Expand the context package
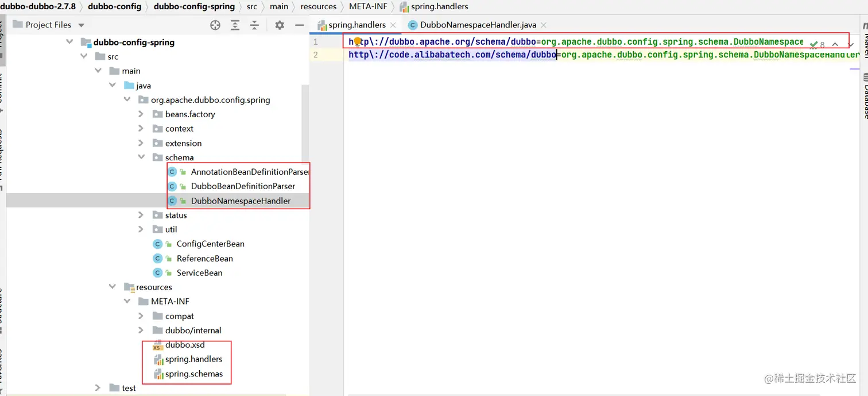The image size is (868, 396). pos(141,128)
